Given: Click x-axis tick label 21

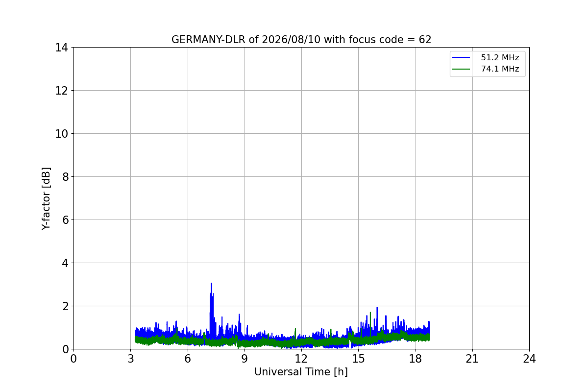Looking at the screenshot, I should click(472, 359).
